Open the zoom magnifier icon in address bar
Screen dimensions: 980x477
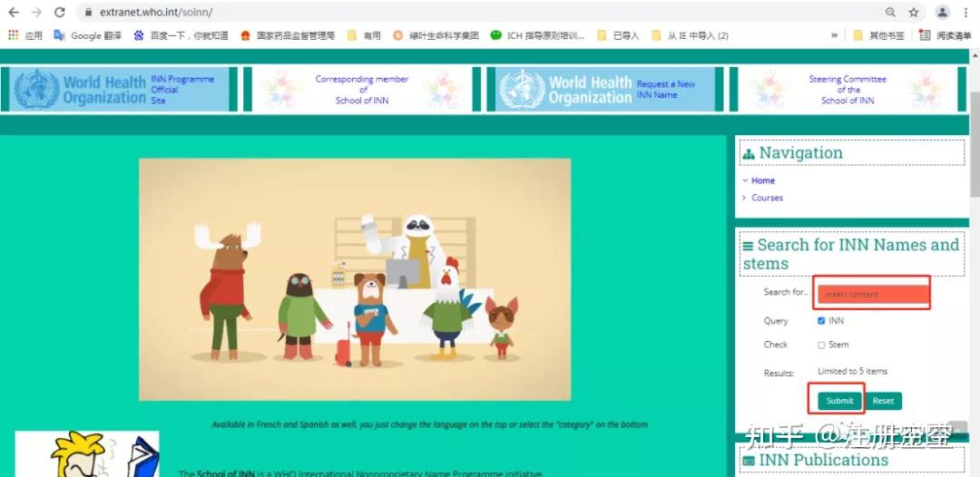pos(890,13)
